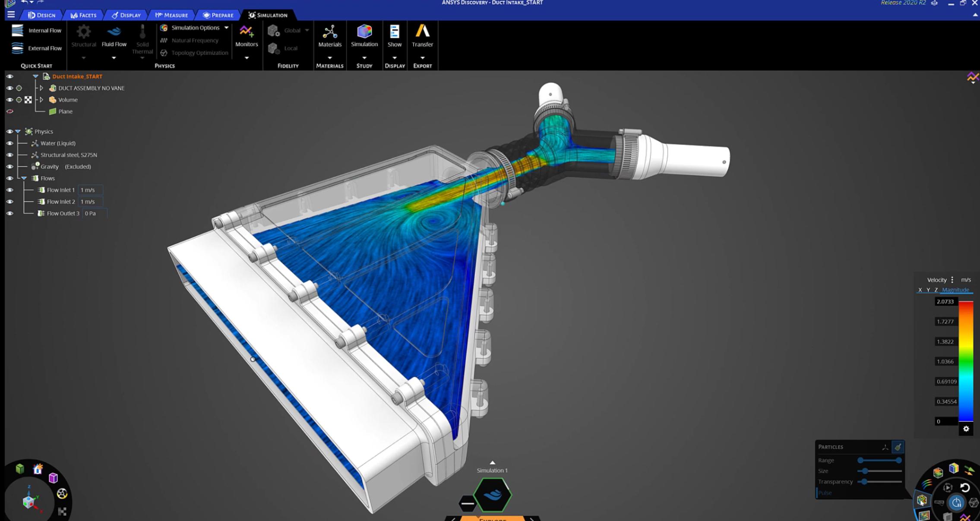This screenshot has height=521, width=980.
Task: Open the Simulation Options dropdown
Action: [x=225, y=27]
